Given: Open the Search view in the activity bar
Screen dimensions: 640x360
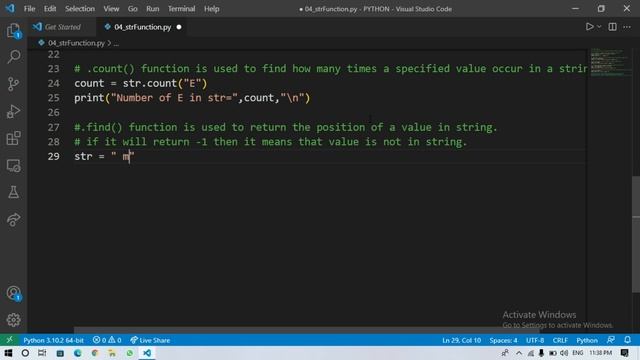Looking at the screenshot, I should [x=13, y=57].
